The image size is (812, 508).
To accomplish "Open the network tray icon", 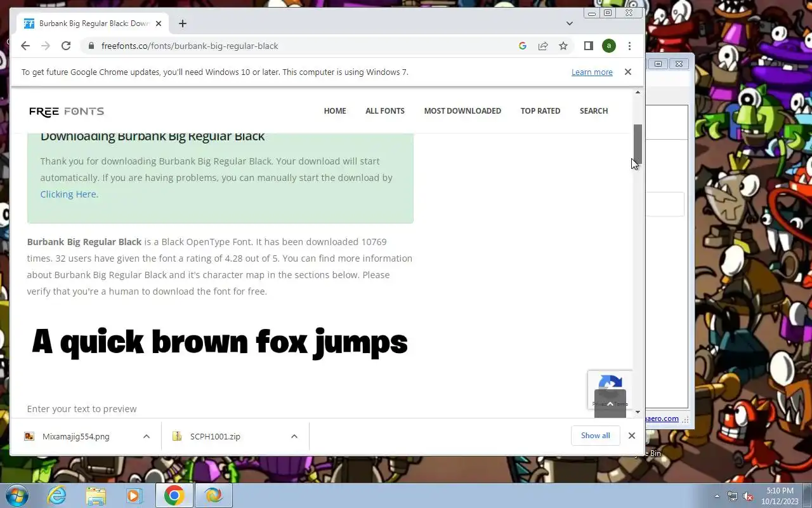I will (733, 497).
